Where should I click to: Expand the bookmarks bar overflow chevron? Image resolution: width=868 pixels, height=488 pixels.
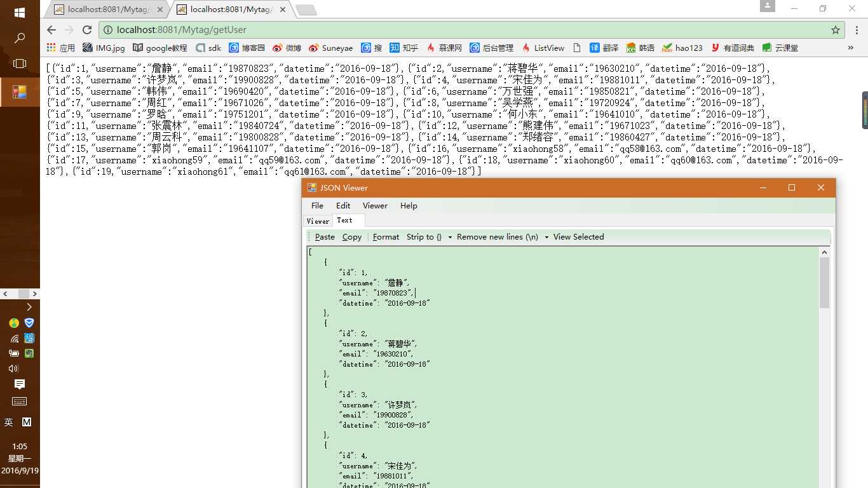pos(851,48)
